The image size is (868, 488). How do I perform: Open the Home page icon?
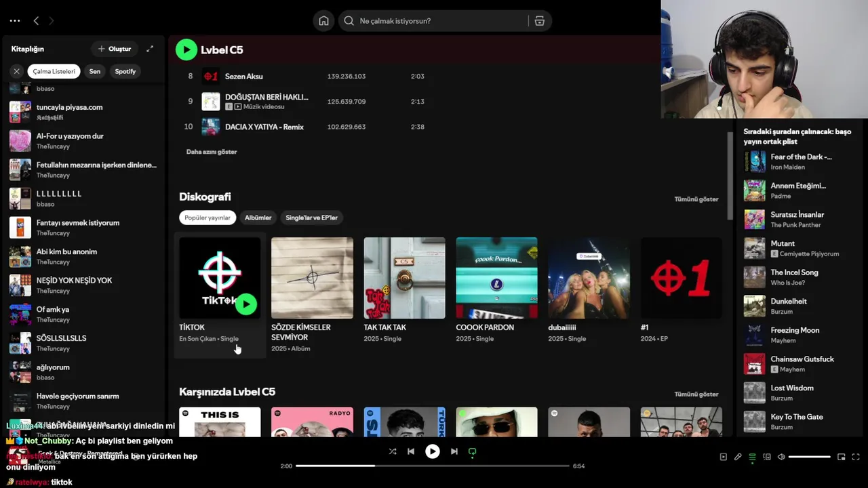click(323, 21)
